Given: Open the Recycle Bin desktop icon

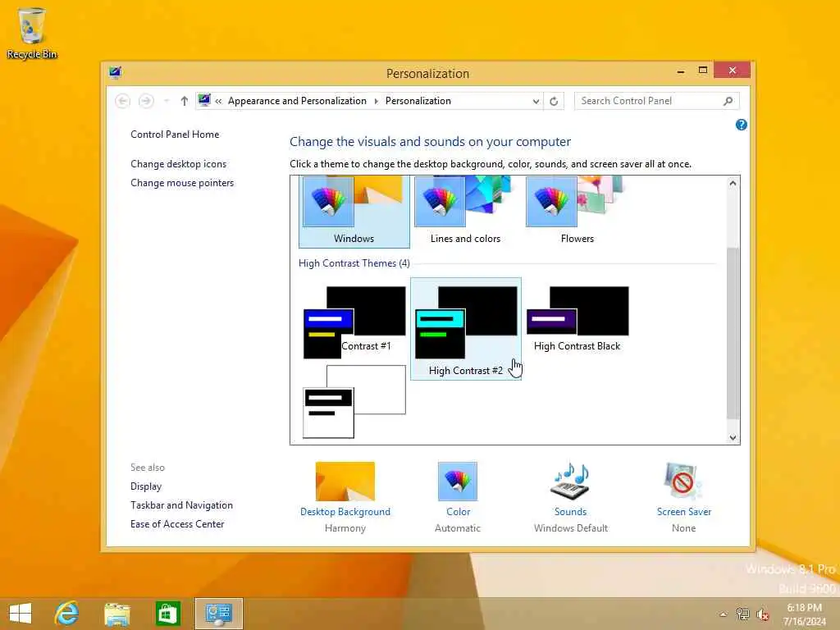Looking at the screenshot, I should point(31,33).
